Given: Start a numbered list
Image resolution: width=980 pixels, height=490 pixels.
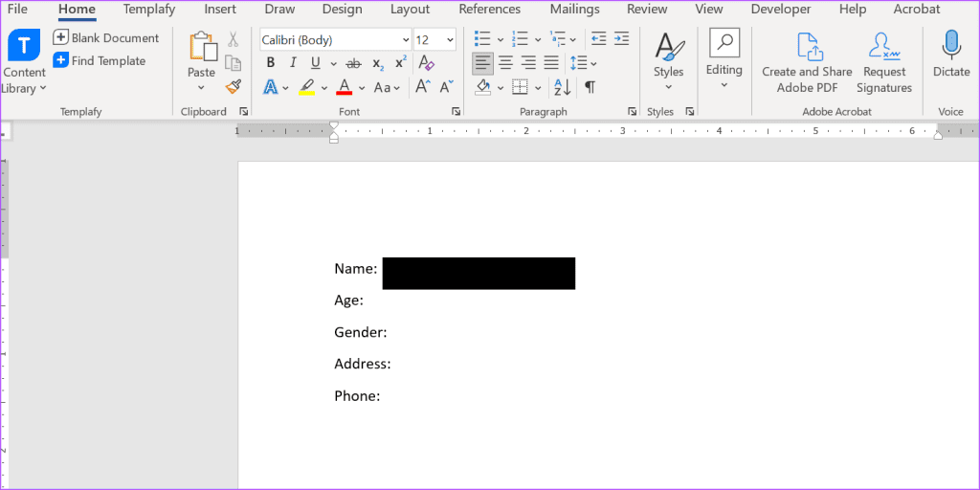Looking at the screenshot, I should point(520,39).
